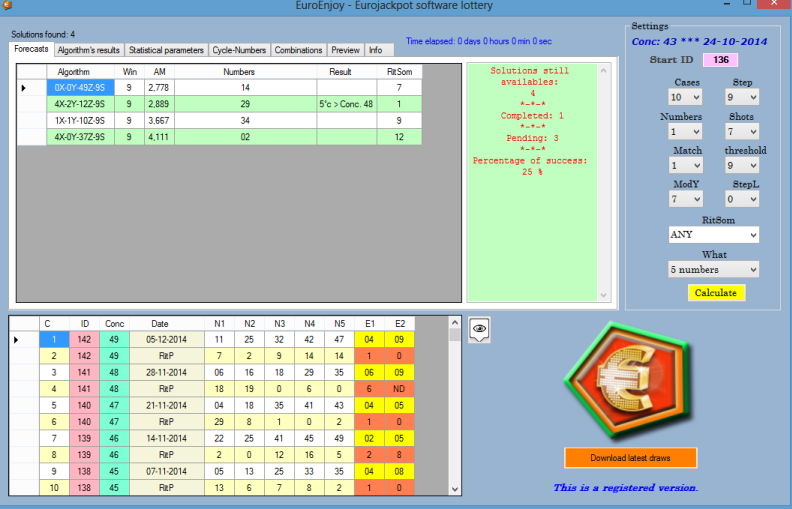Click AM value 4,111
This screenshot has height=509, width=792.
[159, 137]
